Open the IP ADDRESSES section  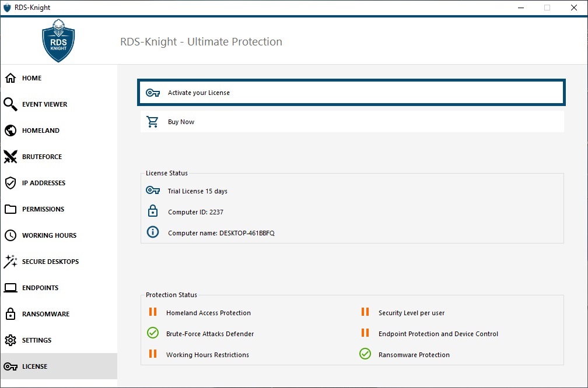coord(59,183)
